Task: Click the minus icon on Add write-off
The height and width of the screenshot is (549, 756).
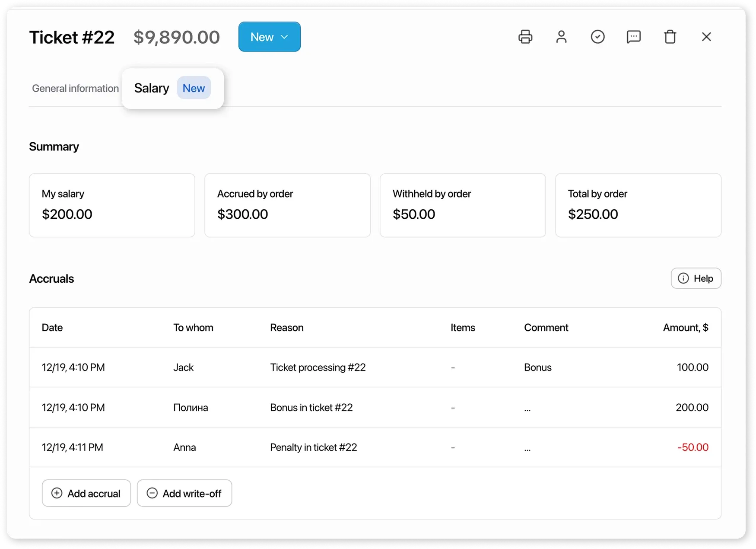Action: (x=152, y=493)
